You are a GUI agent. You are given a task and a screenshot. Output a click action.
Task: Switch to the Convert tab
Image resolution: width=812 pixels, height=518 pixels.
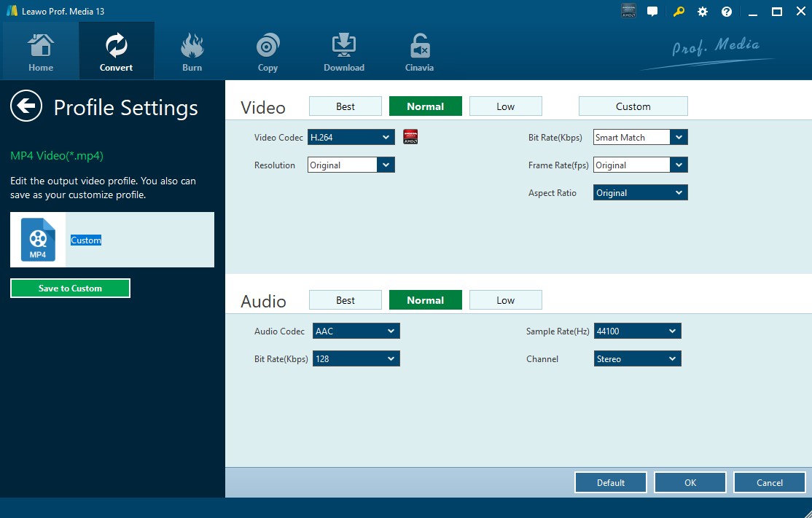[116, 52]
